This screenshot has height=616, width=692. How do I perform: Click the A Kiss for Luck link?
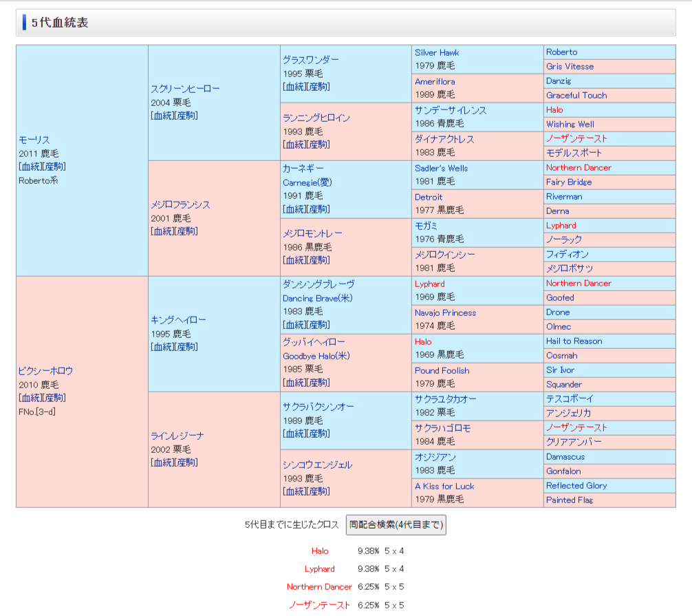pos(444,486)
